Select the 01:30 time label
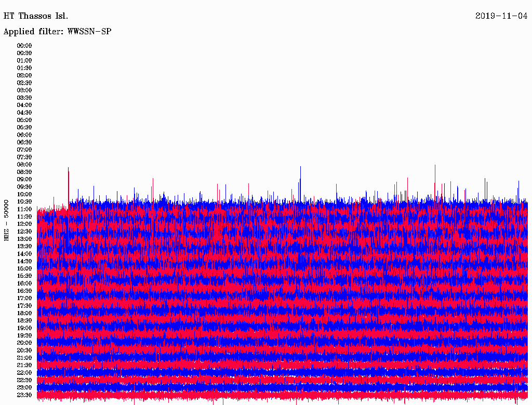Image resolution: width=532 pixels, height=405 pixels. 24,68
